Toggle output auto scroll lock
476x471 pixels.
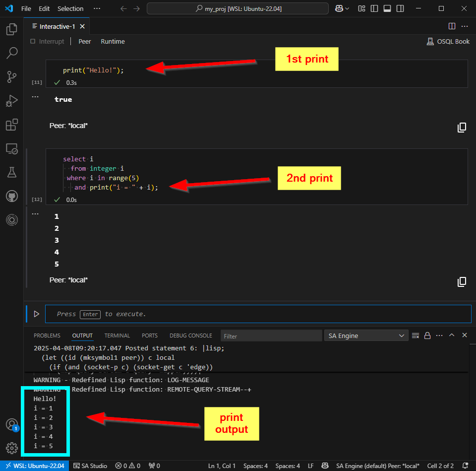427,336
